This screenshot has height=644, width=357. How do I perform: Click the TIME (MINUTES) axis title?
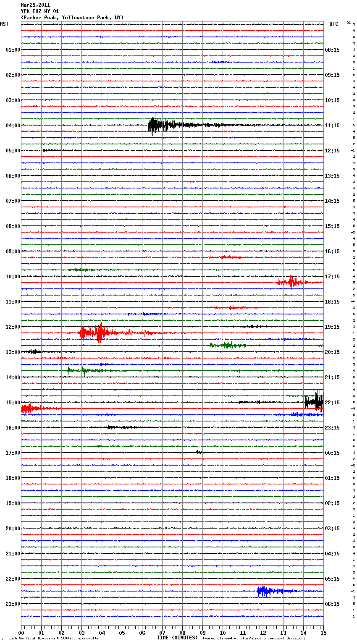click(x=177, y=638)
